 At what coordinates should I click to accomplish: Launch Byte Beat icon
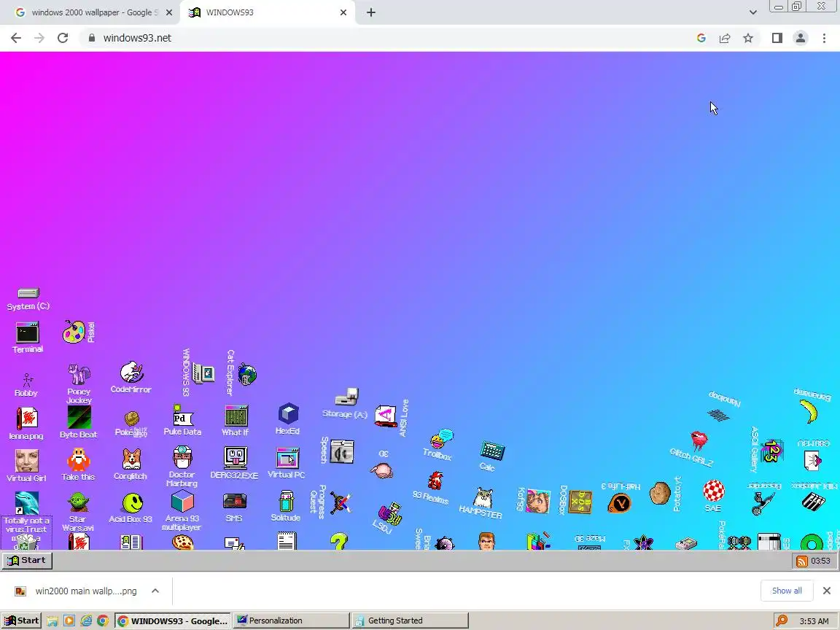79,417
